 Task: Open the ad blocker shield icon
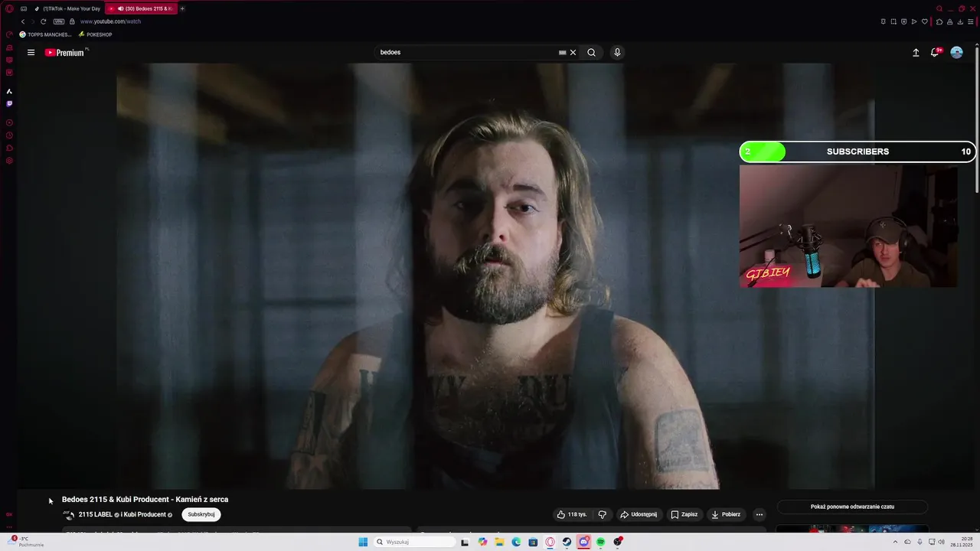[903, 21]
